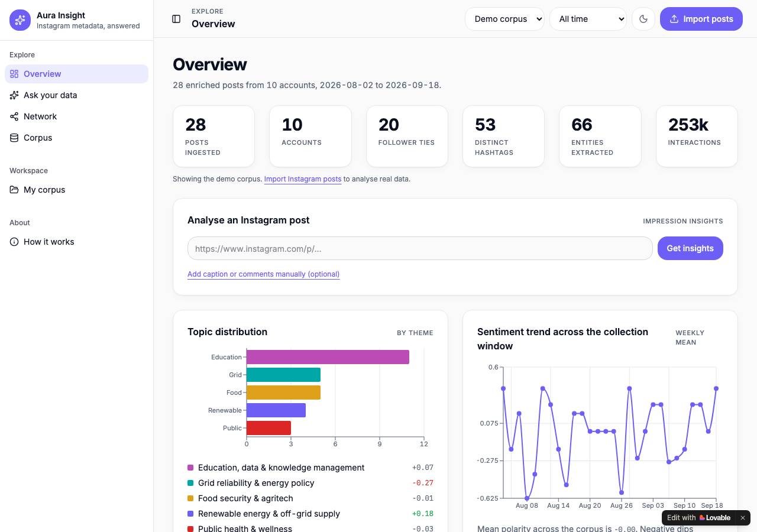Toggle the sidebar panel icon

[x=176, y=19]
